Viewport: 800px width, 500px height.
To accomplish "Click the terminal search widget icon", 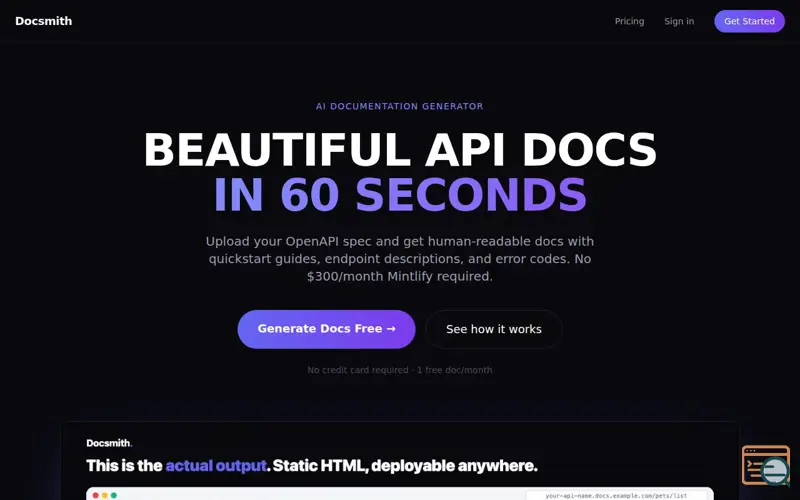I will (766, 465).
